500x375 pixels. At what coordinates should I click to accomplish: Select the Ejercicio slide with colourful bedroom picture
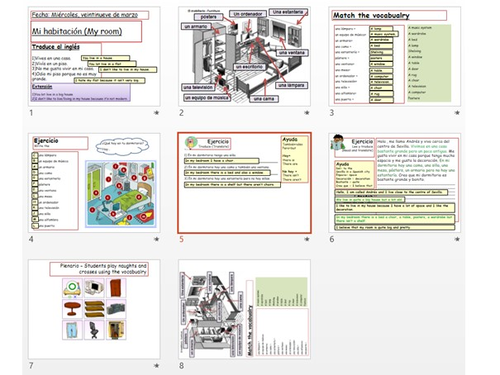pyautogui.click(x=94, y=183)
